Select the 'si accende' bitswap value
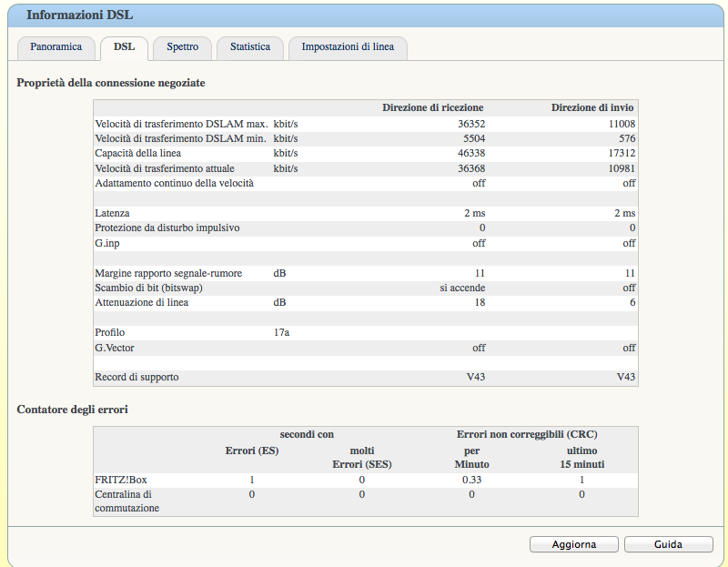The image size is (728, 567). coord(462,288)
